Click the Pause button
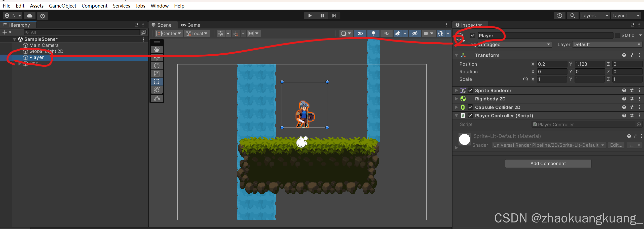This screenshot has width=644, height=229. [322, 16]
